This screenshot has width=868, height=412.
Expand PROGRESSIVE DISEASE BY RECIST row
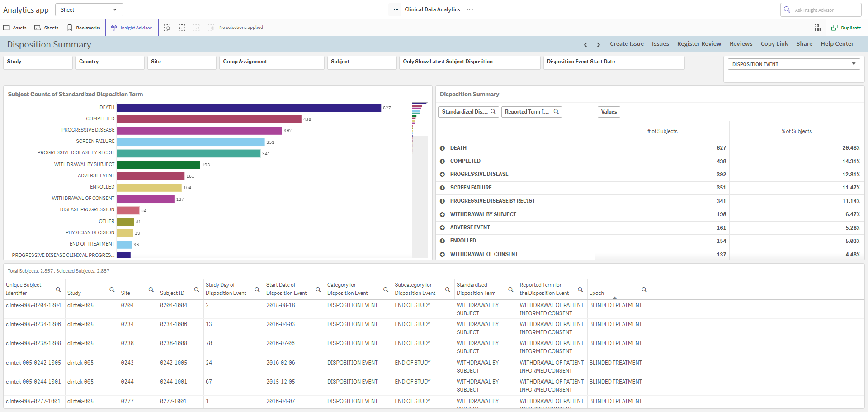[x=442, y=201]
